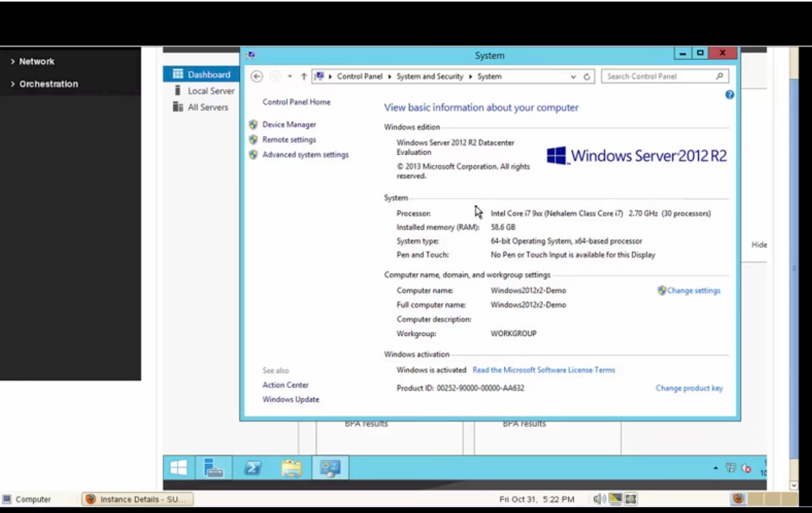Click the Local Server icon
The width and height of the screenshot is (812, 513).
pos(178,90)
